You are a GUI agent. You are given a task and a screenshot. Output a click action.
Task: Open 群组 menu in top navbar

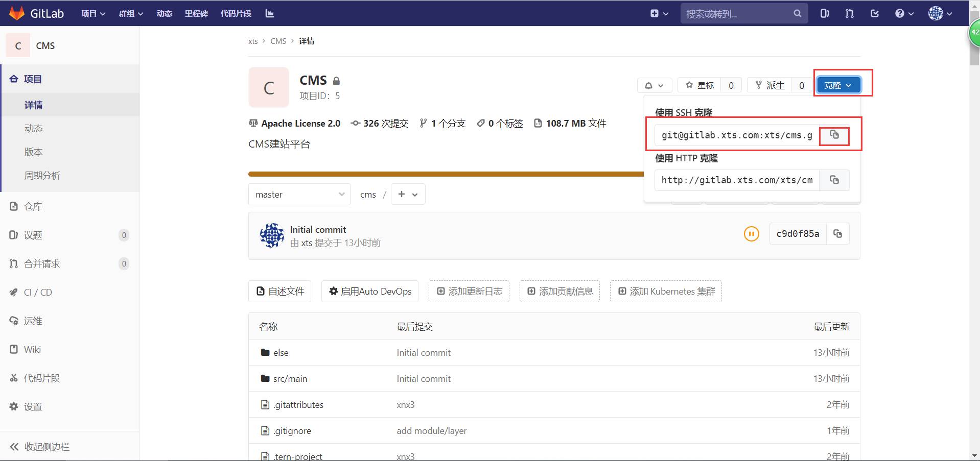(131, 13)
